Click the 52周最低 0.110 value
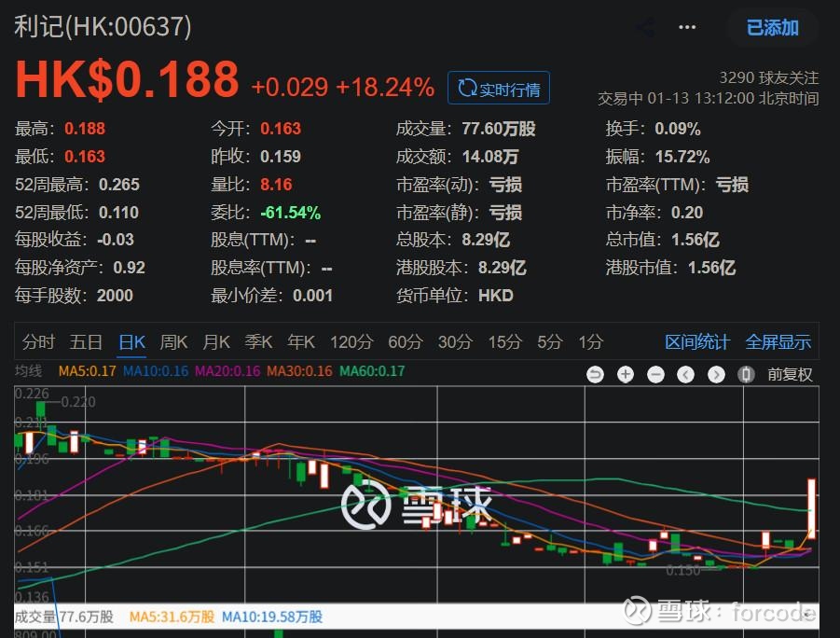Viewport: 840px width, 638px height. coord(119,213)
